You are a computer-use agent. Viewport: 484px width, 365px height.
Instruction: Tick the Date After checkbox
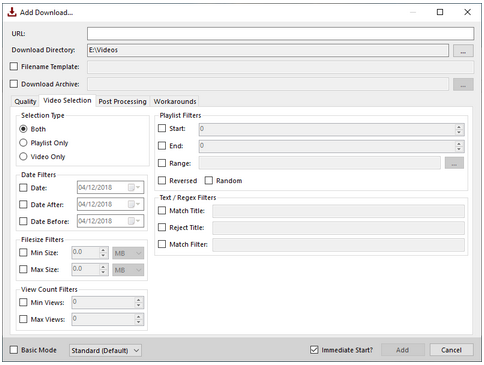click(23, 204)
